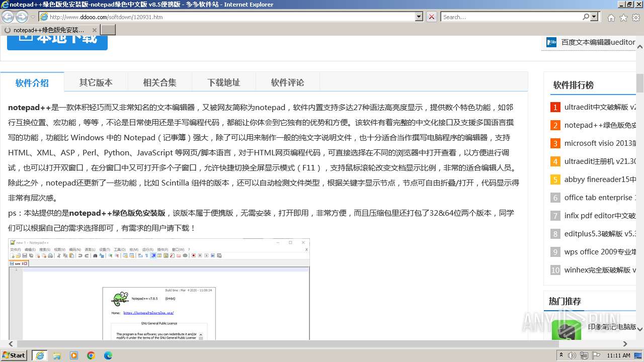This screenshot has width=644, height=362.
Task: Click the rank 2 badge beside notepad++
Action: click(555, 125)
